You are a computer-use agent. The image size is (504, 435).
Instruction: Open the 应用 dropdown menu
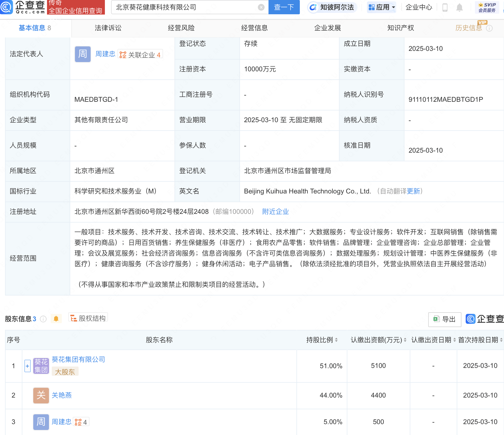[382, 7]
